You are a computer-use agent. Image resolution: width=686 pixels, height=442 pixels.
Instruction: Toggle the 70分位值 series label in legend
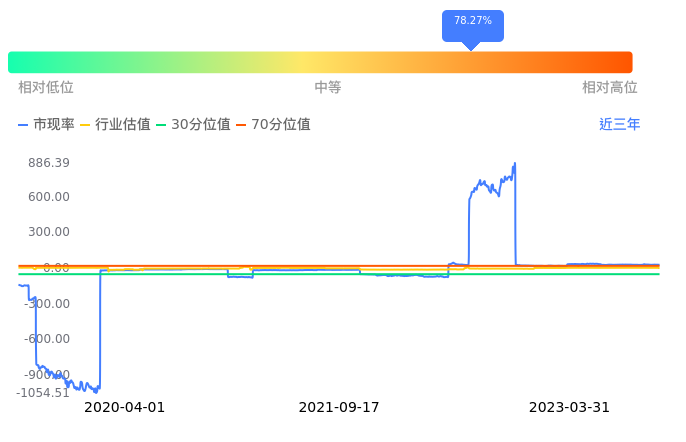(x=280, y=125)
